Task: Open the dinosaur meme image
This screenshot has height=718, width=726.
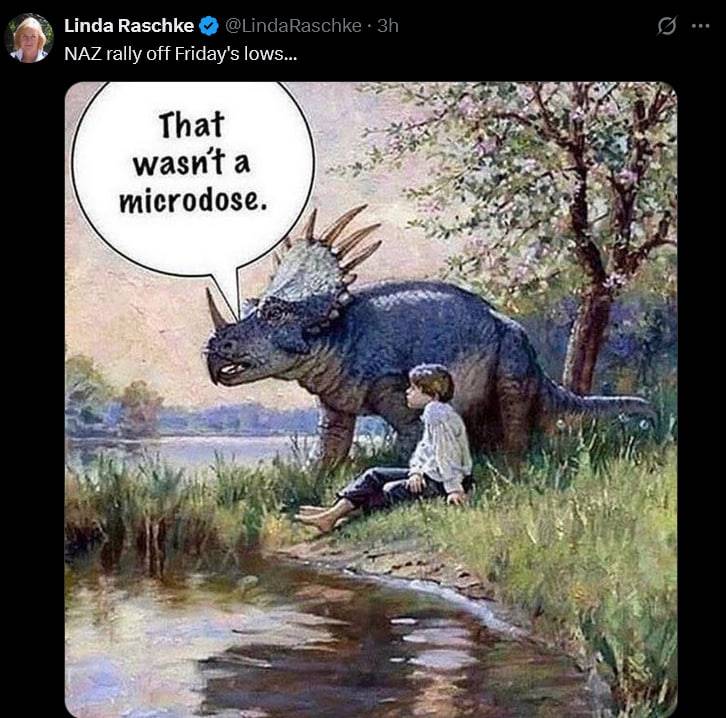Action: pyautogui.click(x=371, y=400)
